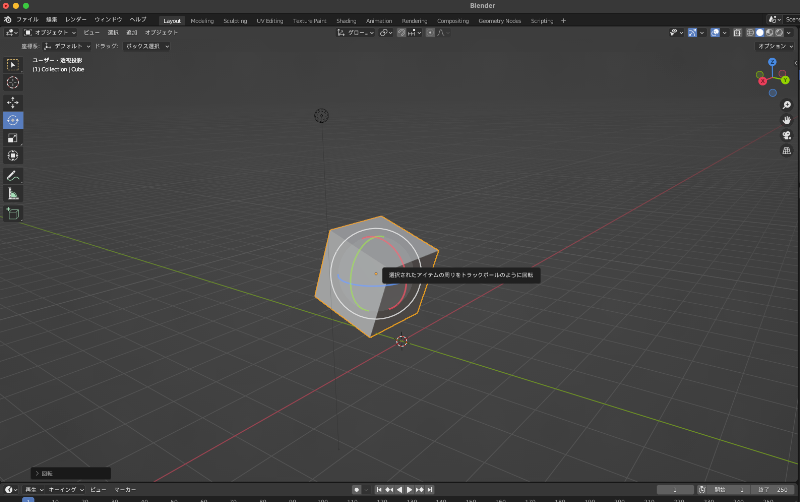The height and width of the screenshot is (502, 800).
Task: Toggle proportional editing button
Action: coord(430,33)
